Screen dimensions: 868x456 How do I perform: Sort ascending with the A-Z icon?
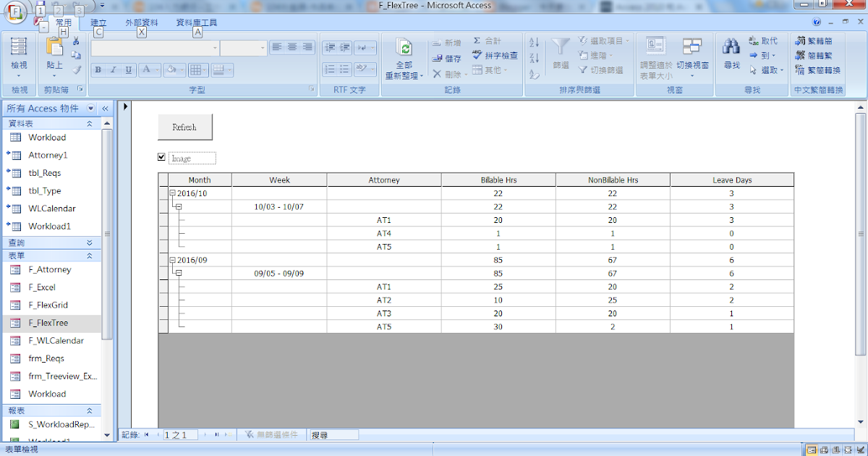[535, 42]
